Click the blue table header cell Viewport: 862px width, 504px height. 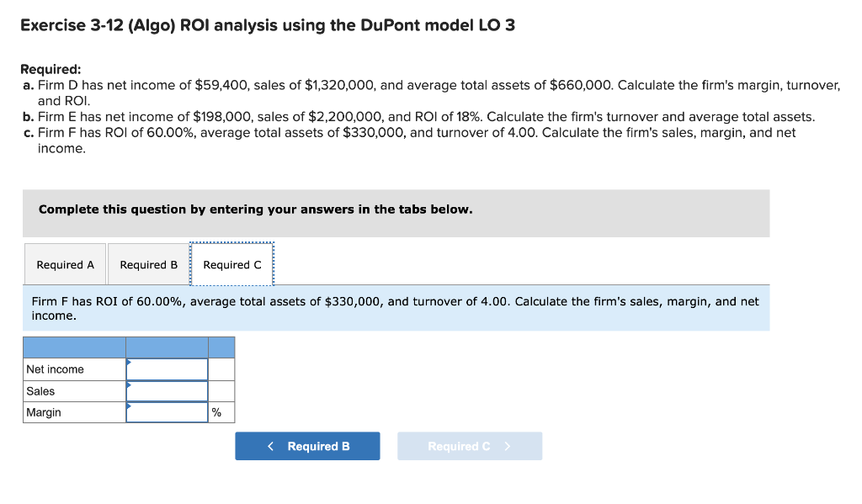74,347
